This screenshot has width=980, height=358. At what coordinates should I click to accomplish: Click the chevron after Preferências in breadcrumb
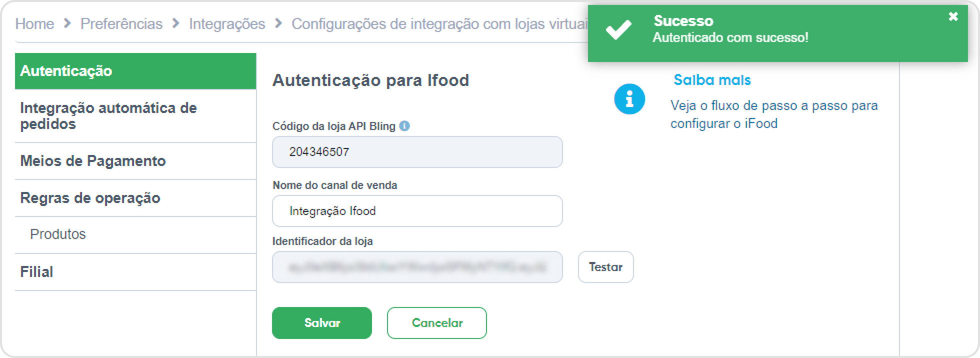click(176, 23)
